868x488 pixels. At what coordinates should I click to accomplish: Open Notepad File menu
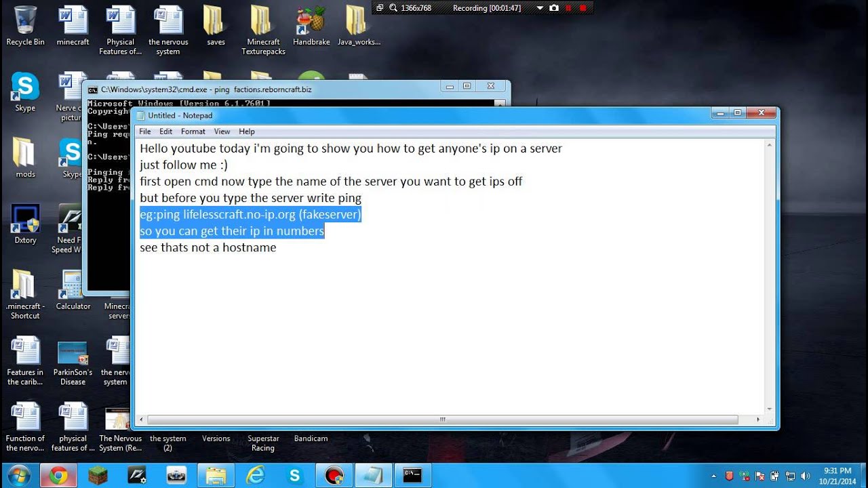[x=145, y=131]
